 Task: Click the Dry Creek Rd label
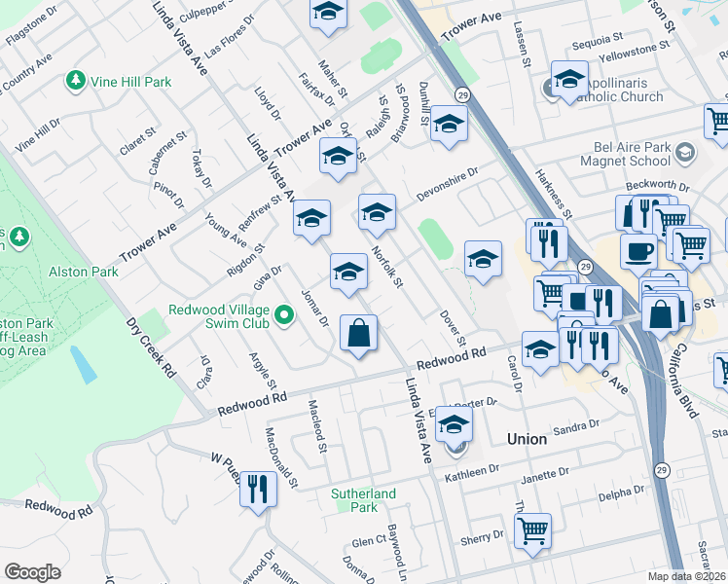click(x=152, y=347)
